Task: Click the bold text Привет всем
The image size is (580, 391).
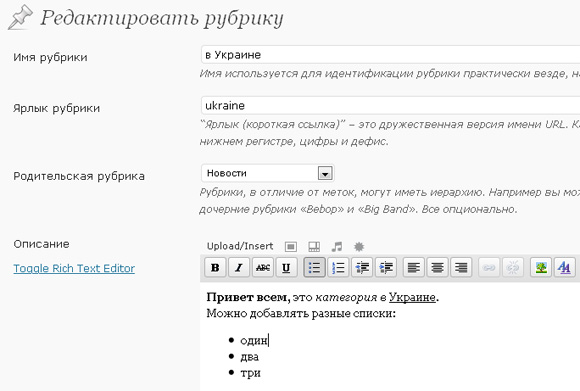Action: (x=249, y=297)
